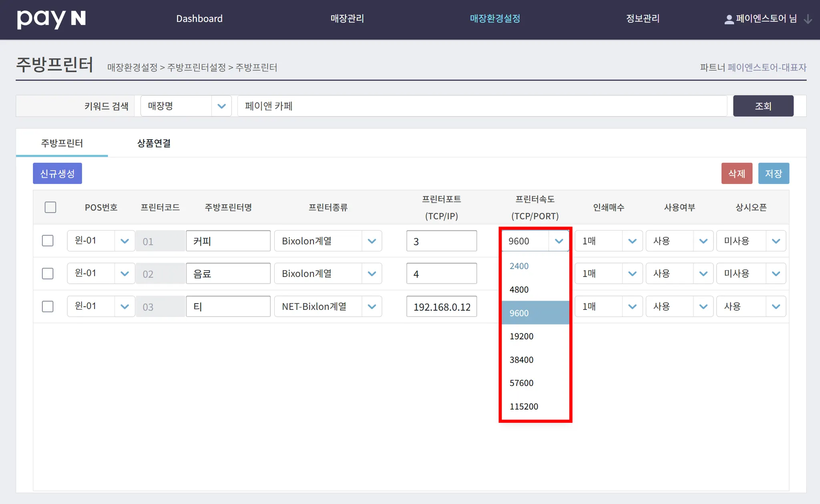Expand POS번호 dropdown in 커피 row
This screenshot has width=820, height=504.
tap(125, 241)
